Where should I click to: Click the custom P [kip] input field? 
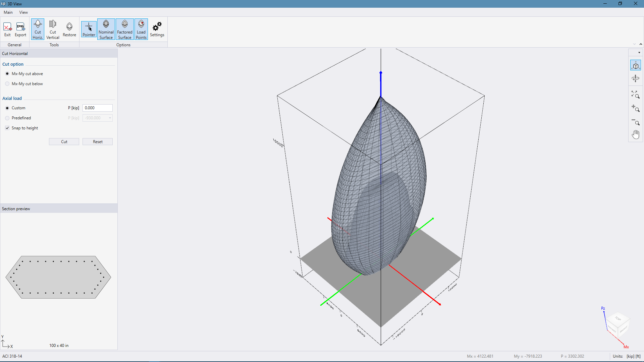click(x=97, y=108)
